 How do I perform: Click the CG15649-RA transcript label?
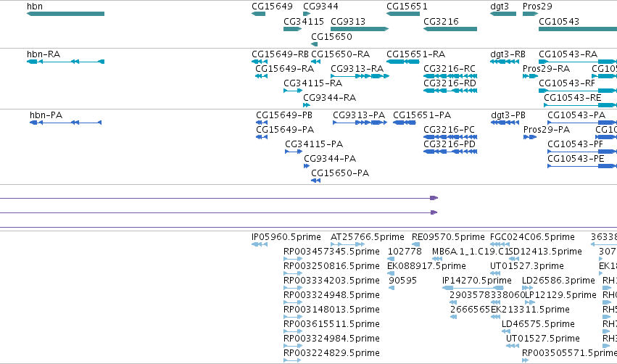(x=284, y=68)
